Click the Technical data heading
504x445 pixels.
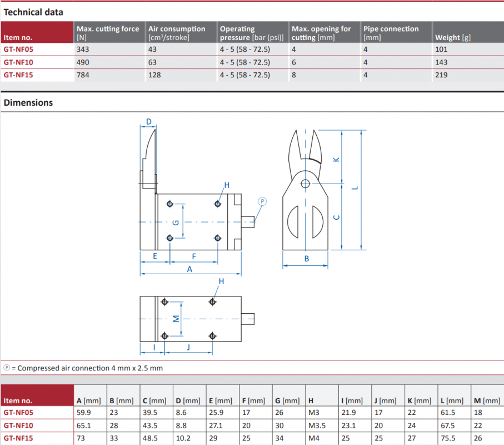coord(33,12)
